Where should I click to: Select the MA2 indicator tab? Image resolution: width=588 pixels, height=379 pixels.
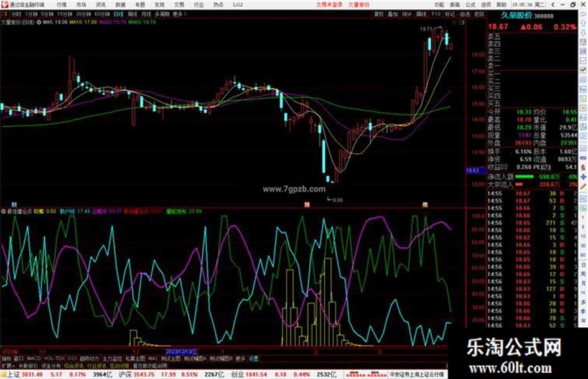(x=152, y=358)
